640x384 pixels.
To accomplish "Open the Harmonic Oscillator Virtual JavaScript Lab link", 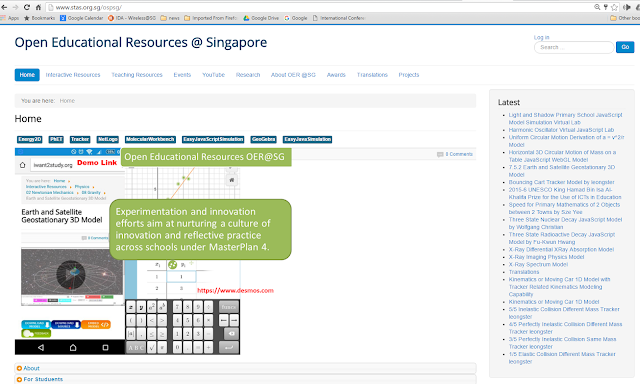I will (x=561, y=130).
